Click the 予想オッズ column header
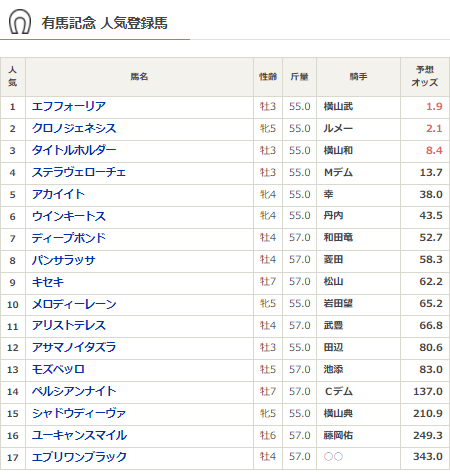The width and height of the screenshot is (450, 474). 425,77
